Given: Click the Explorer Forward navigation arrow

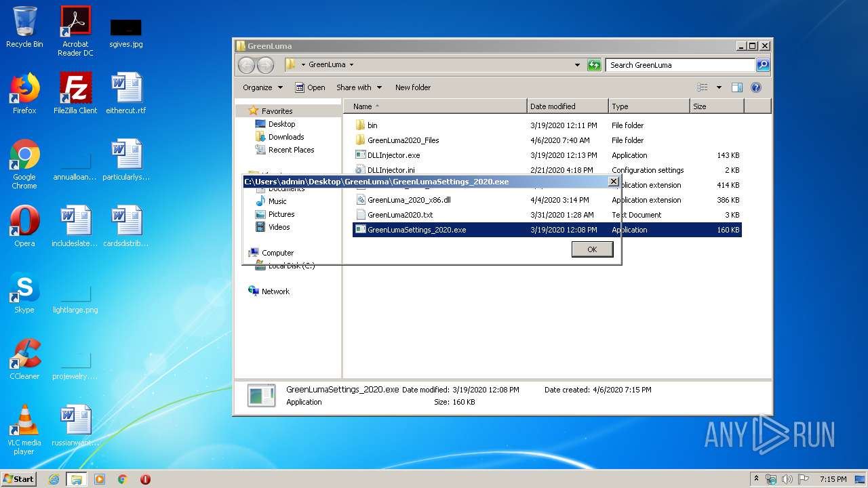Looking at the screenshot, I should click(x=265, y=65).
